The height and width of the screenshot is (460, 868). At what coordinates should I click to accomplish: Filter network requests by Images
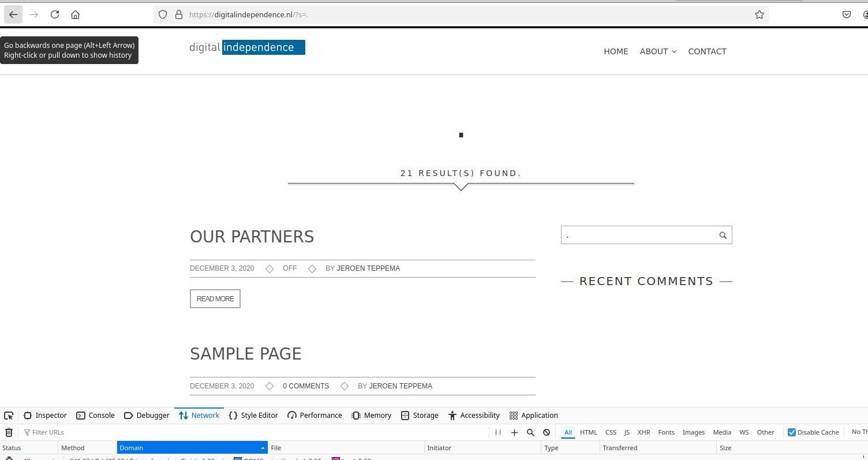click(x=693, y=432)
